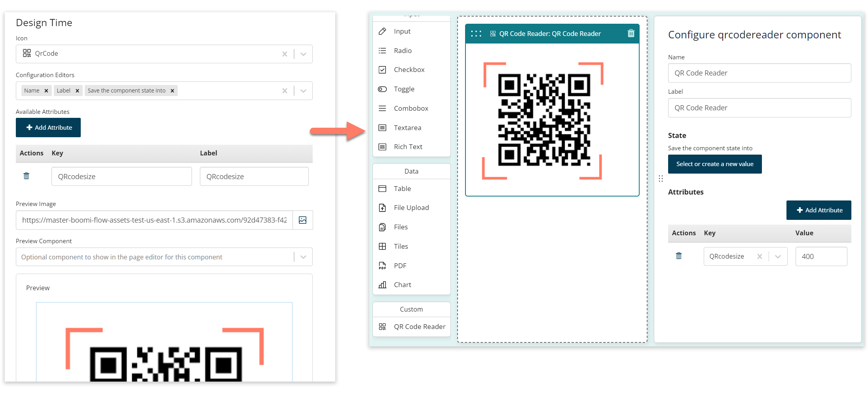Remove the 'Save the component state into' tag
868x397 pixels.
[172, 91]
